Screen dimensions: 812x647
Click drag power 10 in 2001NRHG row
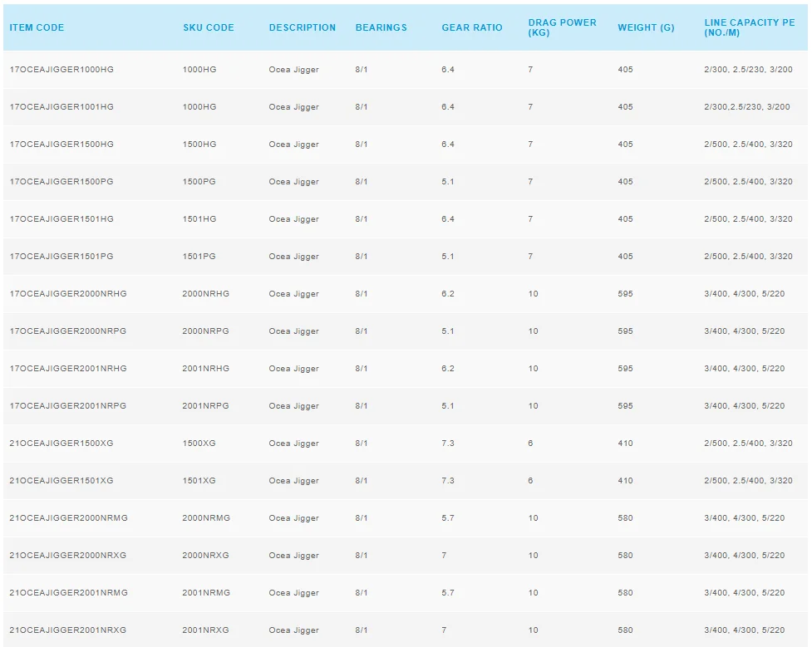(533, 369)
